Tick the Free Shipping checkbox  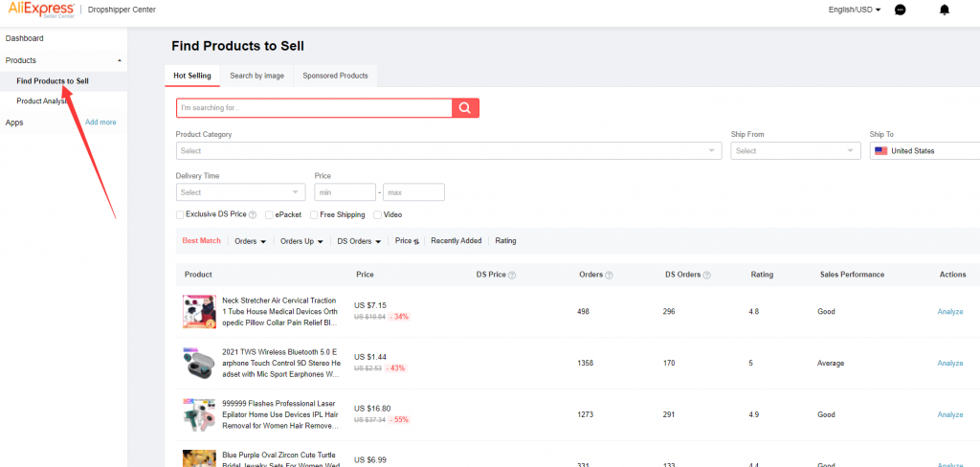(x=314, y=215)
